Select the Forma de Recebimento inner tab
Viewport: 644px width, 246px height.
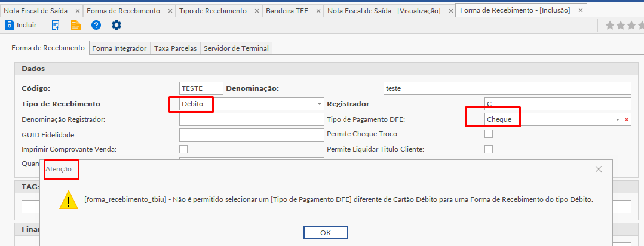point(48,48)
